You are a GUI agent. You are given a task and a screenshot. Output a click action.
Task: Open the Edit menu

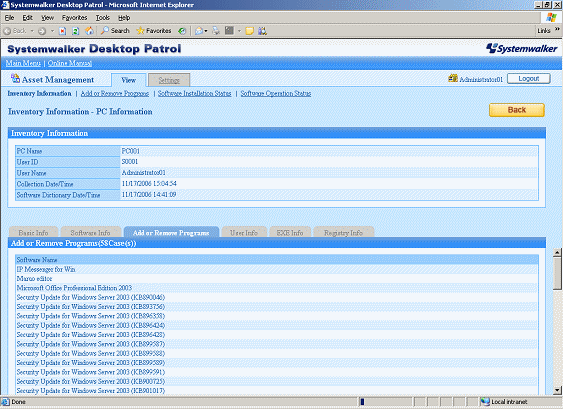point(28,18)
